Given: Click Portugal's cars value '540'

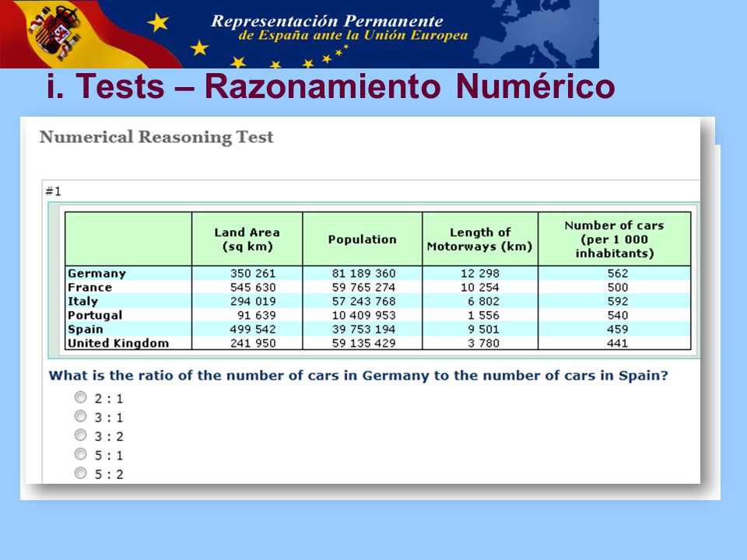Looking at the screenshot, I should 618,315.
